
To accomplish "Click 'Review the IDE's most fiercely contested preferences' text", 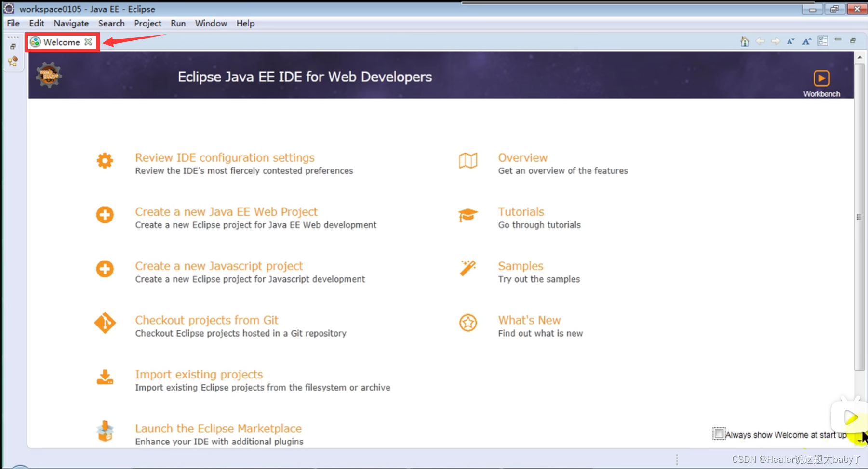I will pos(244,170).
